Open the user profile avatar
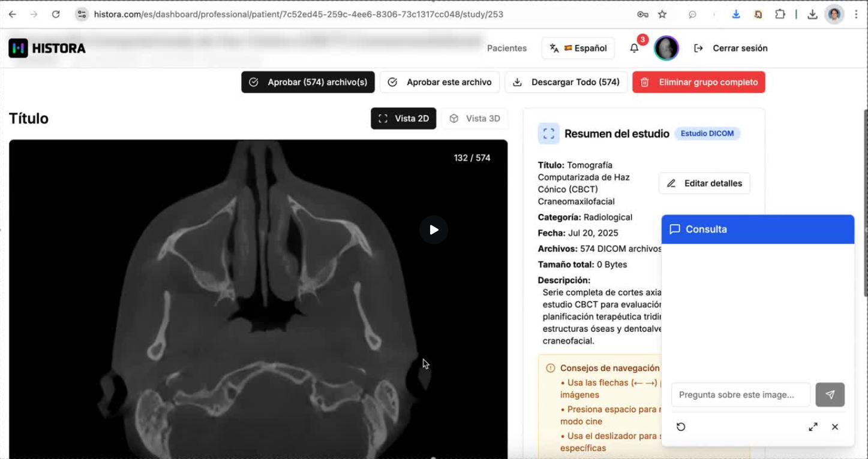The width and height of the screenshot is (868, 459). [x=666, y=49]
